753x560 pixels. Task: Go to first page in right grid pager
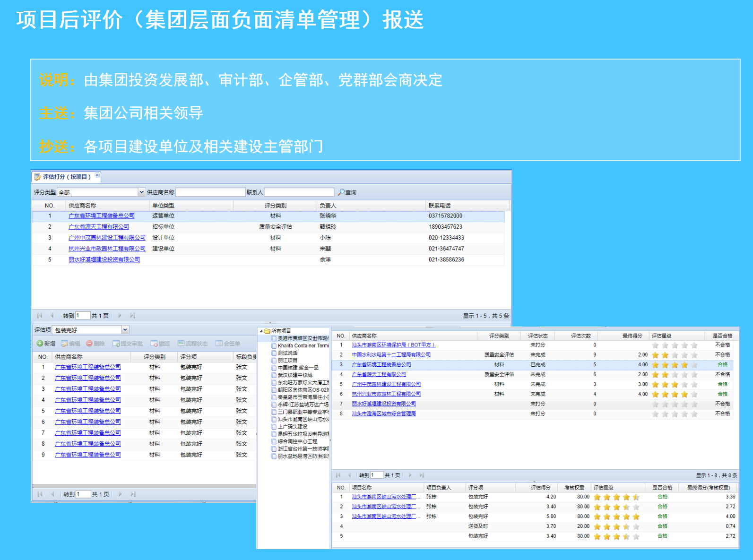point(338,475)
